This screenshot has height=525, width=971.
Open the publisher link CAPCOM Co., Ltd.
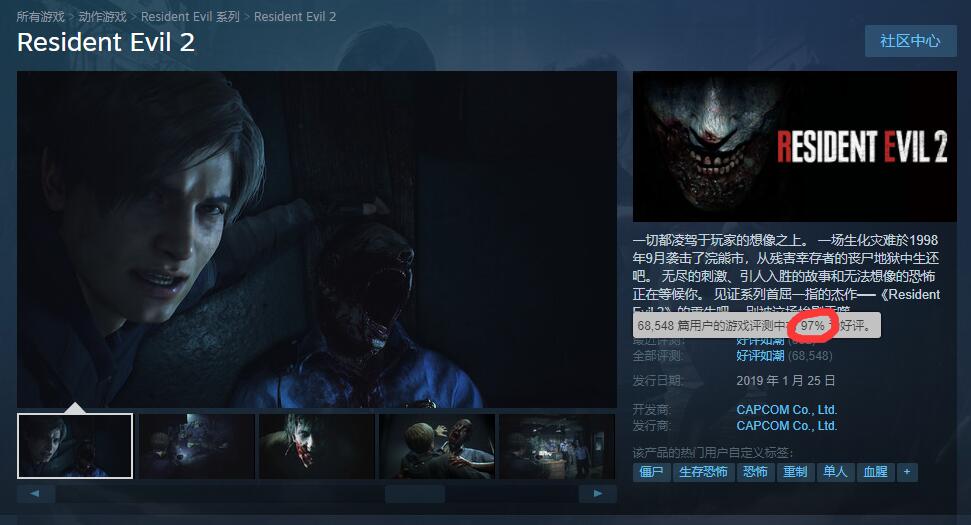click(x=786, y=425)
